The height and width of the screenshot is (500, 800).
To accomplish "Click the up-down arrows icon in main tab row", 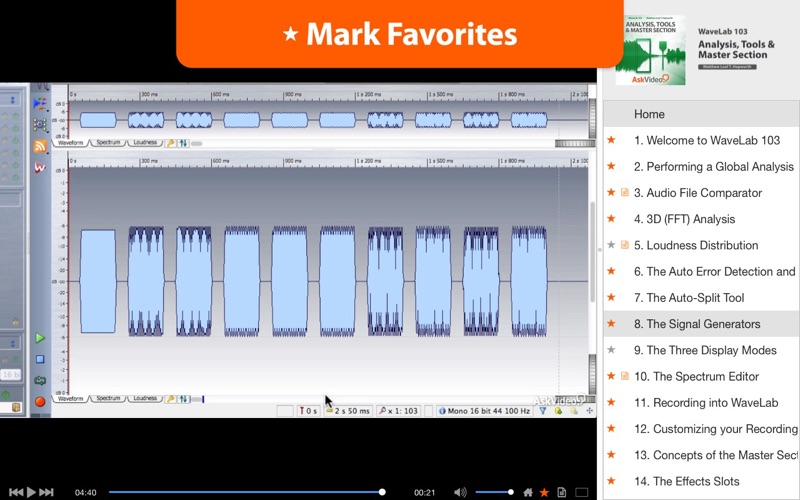I will pyautogui.click(x=183, y=399).
